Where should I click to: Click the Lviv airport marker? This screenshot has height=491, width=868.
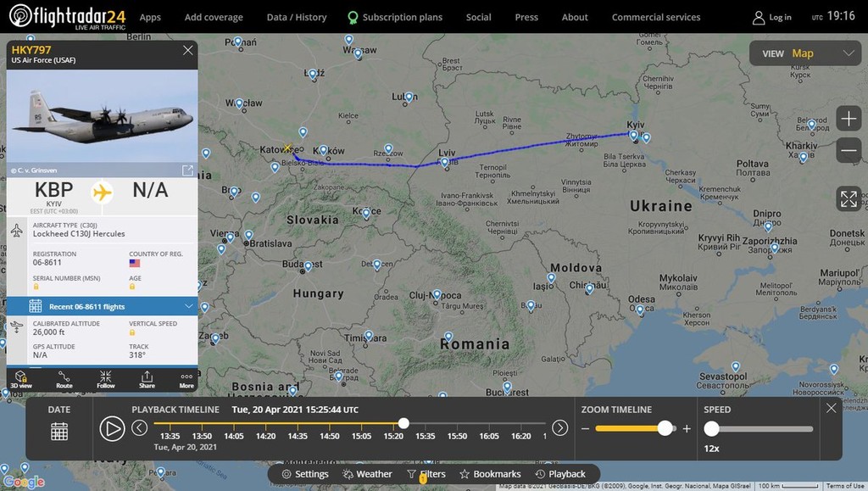click(x=444, y=162)
